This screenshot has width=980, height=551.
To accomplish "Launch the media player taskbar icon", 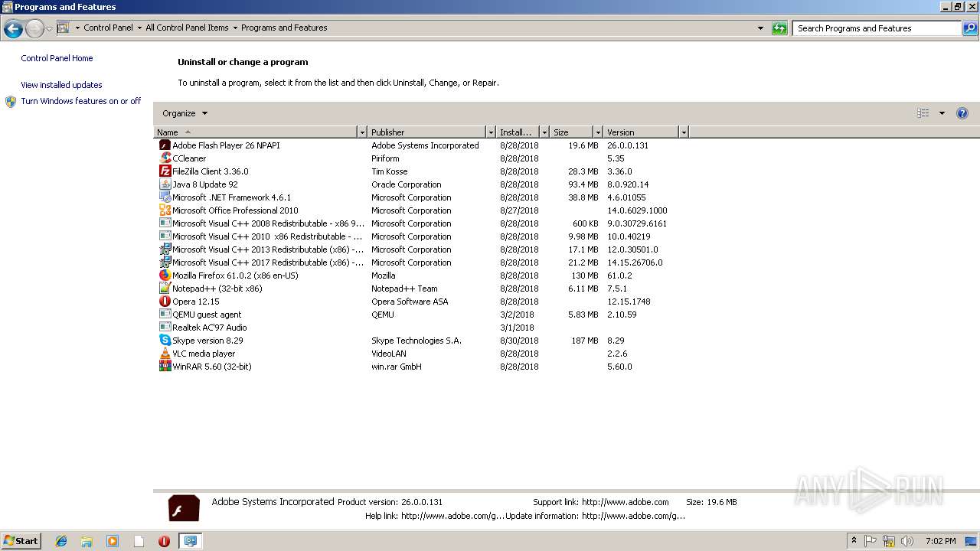I will tap(113, 541).
